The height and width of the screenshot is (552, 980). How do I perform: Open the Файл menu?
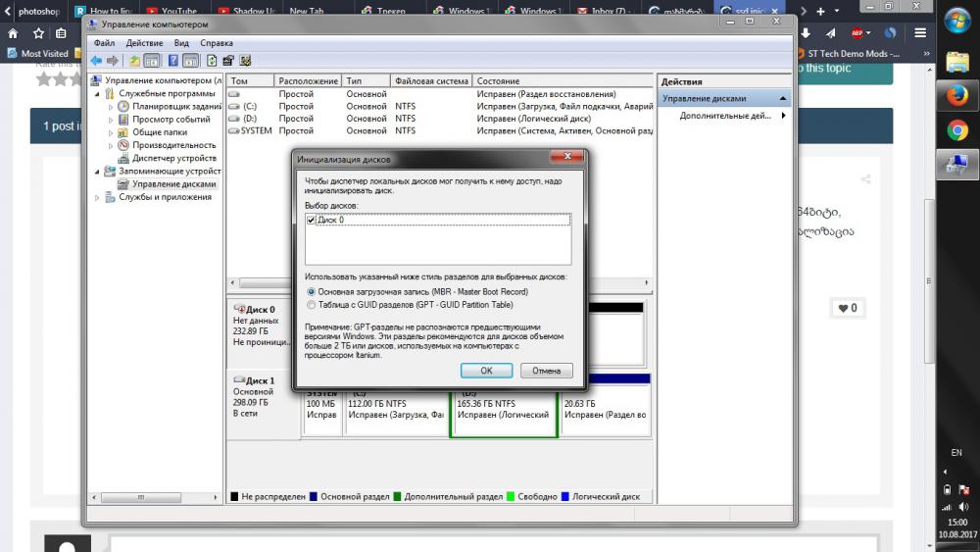(x=104, y=43)
